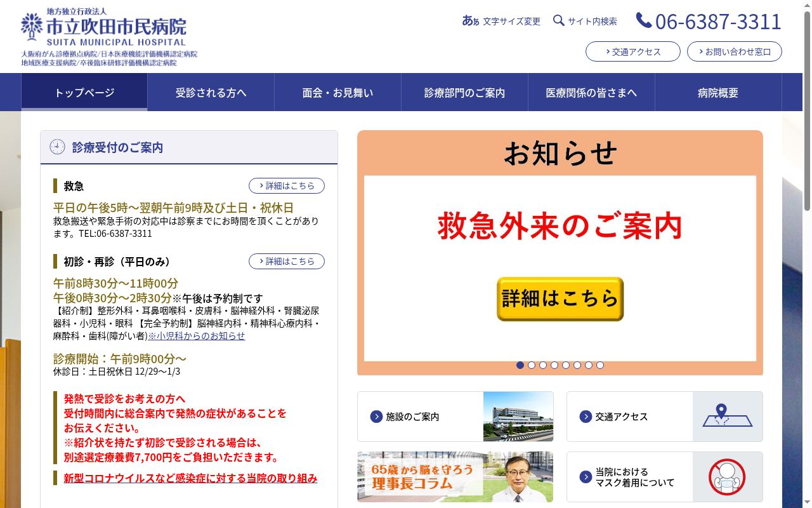The width and height of the screenshot is (812, 508).
Task: Open the 医療関係の皆さまへ menu
Action: click(x=592, y=92)
